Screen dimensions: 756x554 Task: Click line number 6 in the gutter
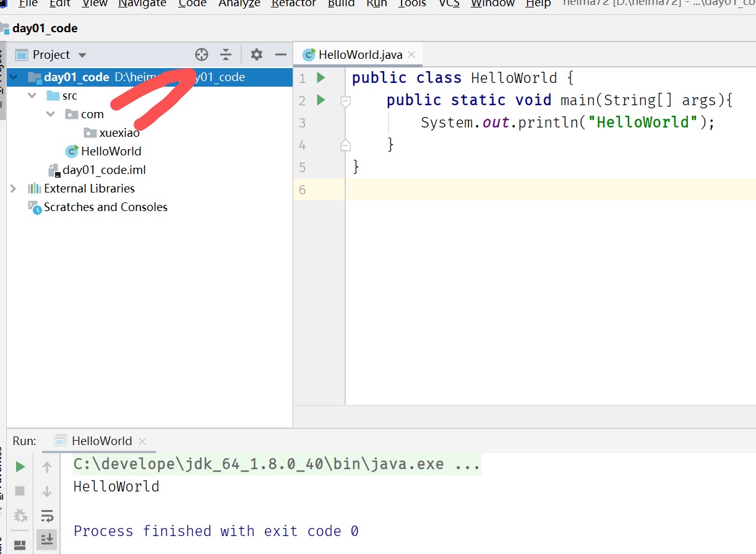302,190
